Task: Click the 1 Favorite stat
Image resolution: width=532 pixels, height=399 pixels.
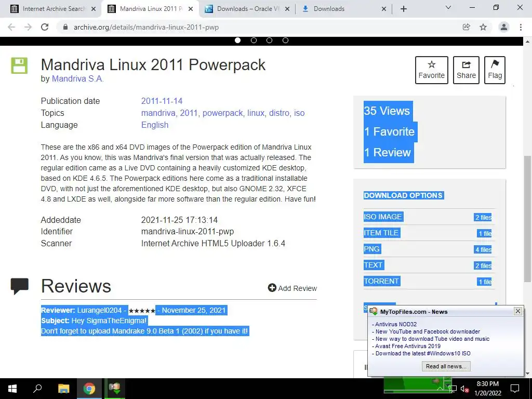Action: [389, 131]
